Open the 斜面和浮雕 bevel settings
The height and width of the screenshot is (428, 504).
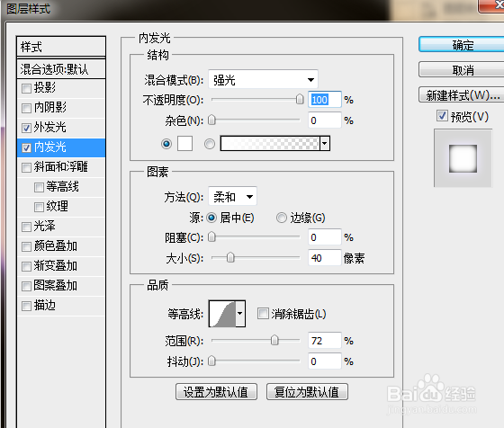[61, 167]
